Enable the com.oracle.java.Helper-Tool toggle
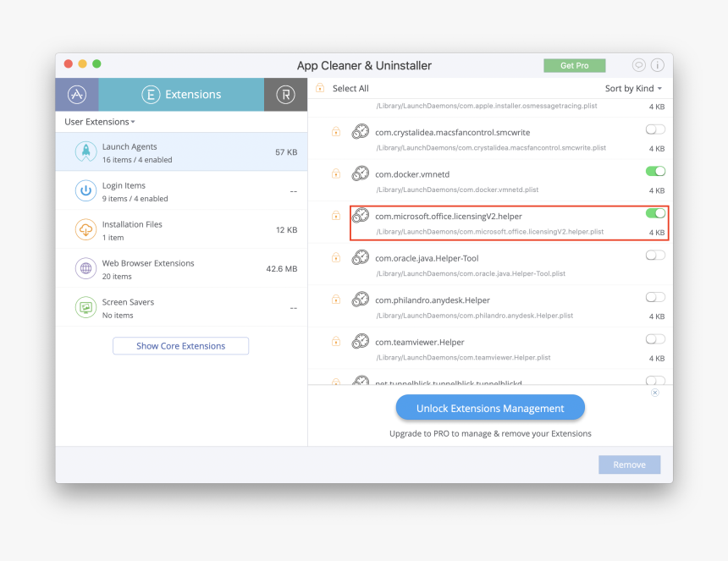The image size is (728, 561). 655,256
